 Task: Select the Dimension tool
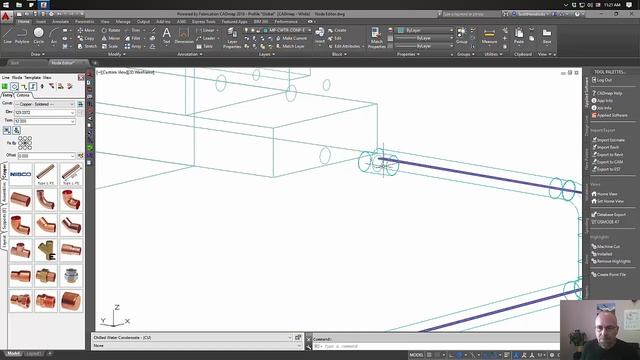point(184,35)
